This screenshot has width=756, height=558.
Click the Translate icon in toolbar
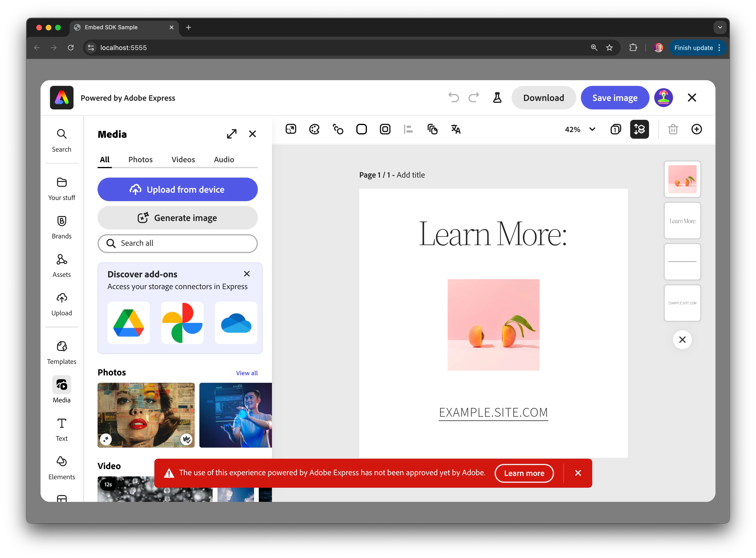pos(456,129)
